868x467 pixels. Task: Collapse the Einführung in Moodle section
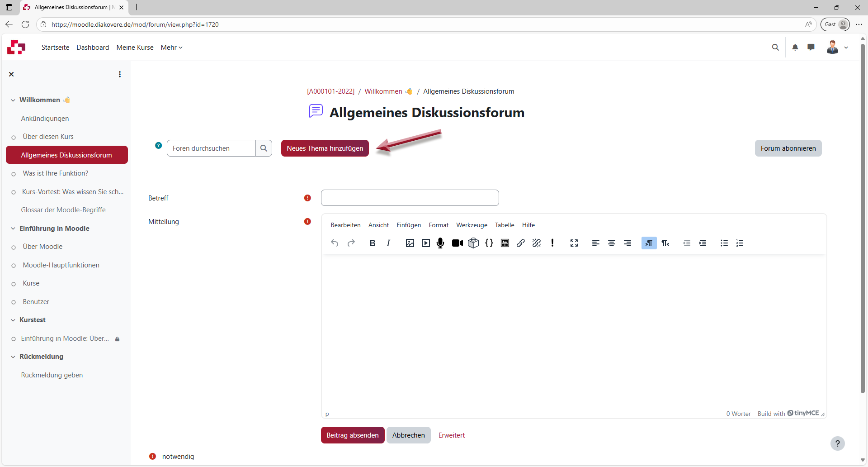pos(13,229)
